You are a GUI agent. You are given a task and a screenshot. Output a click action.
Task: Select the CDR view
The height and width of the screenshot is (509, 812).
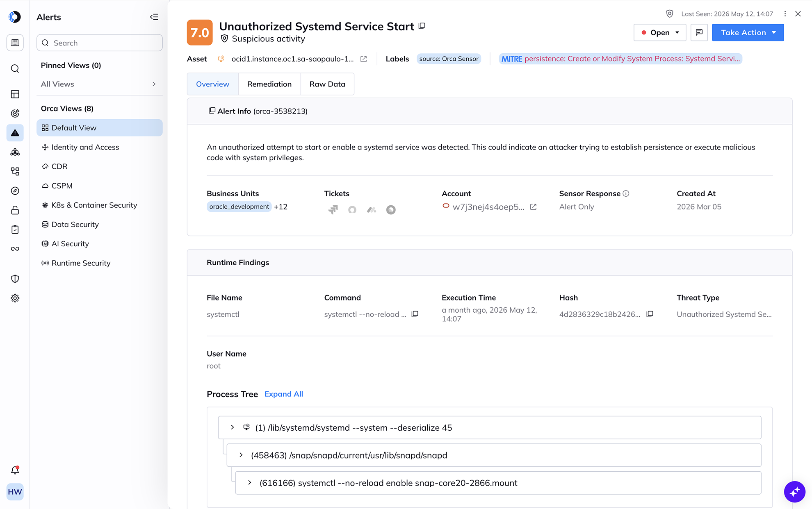[100, 166]
